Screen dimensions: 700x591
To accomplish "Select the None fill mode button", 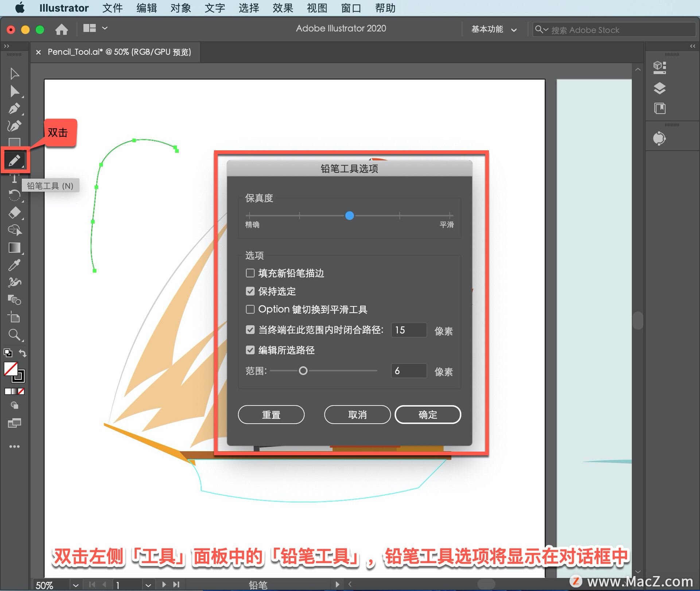I will (21, 391).
